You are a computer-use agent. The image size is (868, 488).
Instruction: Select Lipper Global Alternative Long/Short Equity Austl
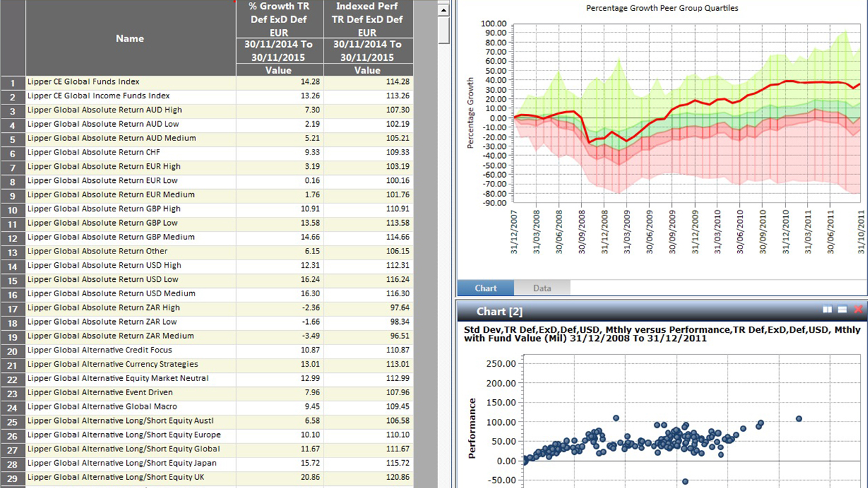tap(119, 420)
